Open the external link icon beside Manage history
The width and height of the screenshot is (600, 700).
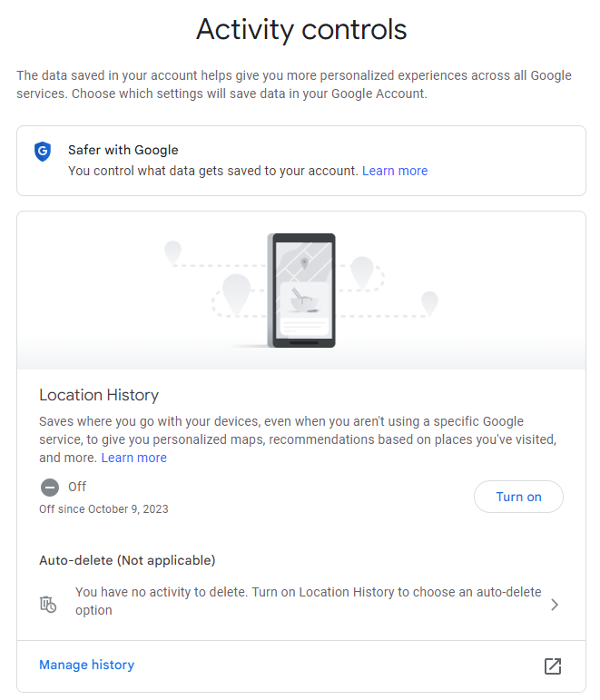552,665
